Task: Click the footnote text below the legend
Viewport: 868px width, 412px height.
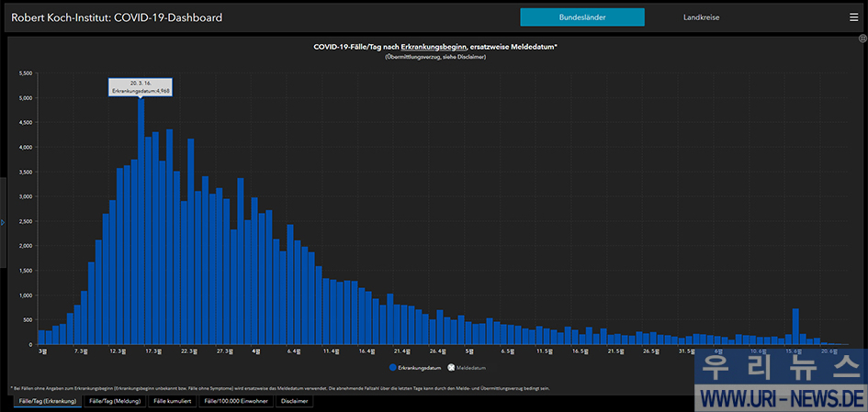Action: pos(279,388)
